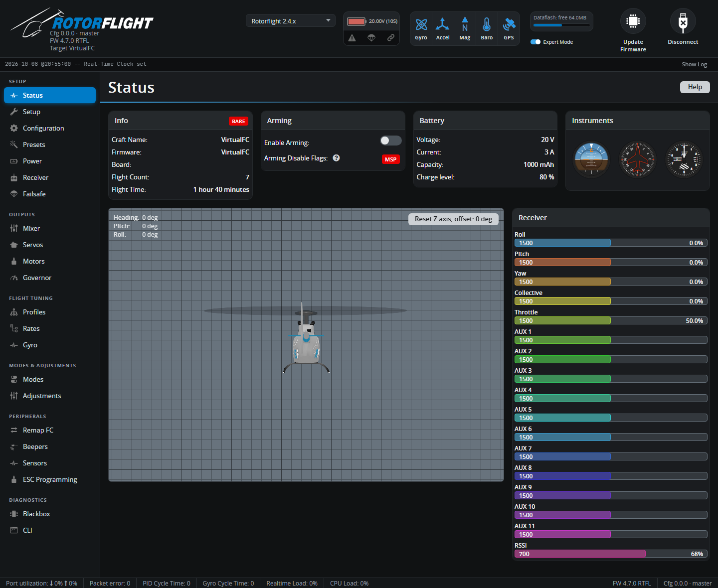Click the artificial horizon instrument

click(591, 159)
